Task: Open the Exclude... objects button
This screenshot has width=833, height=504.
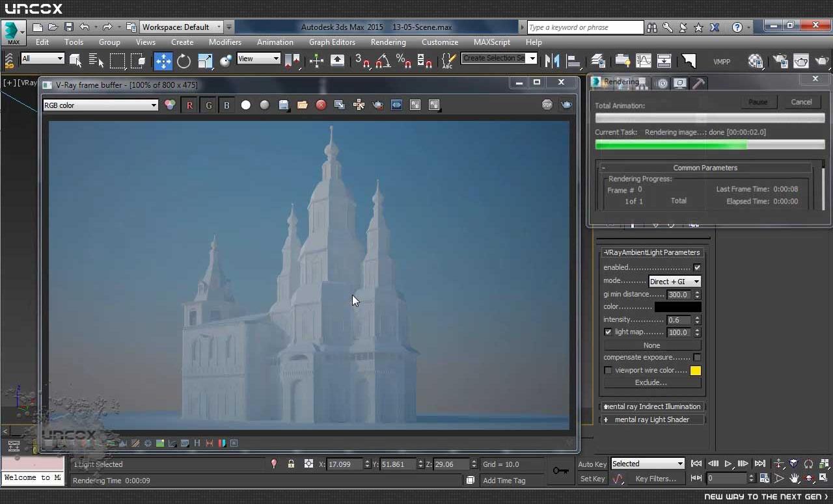Action: pyautogui.click(x=651, y=382)
